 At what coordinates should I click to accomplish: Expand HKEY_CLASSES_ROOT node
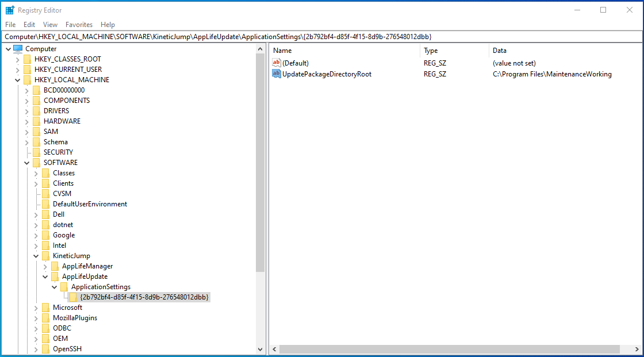pos(17,60)
